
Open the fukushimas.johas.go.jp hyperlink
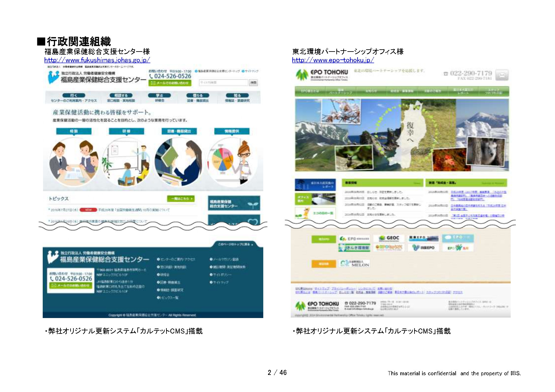click(x=97, y=60)
